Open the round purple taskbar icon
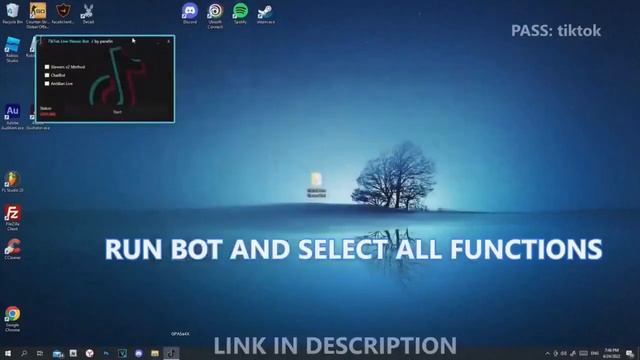The height and width of the screenshot is (360, 640). [138, 353]
